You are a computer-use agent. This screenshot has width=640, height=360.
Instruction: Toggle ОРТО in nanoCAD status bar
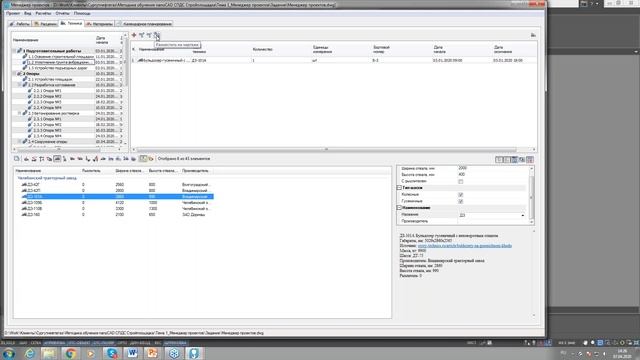coord(122,343)
